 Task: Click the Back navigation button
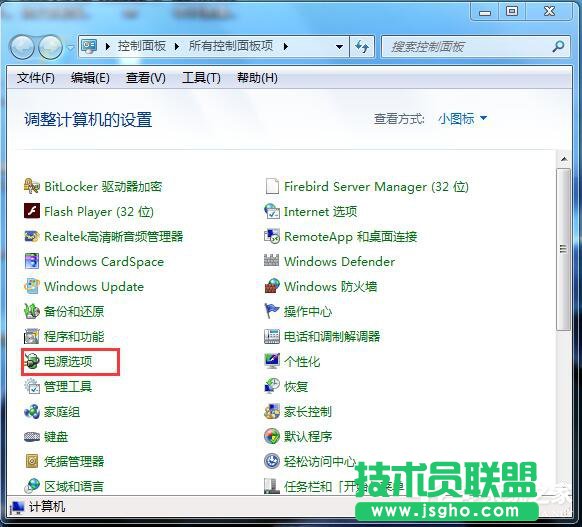click(22, 47)
